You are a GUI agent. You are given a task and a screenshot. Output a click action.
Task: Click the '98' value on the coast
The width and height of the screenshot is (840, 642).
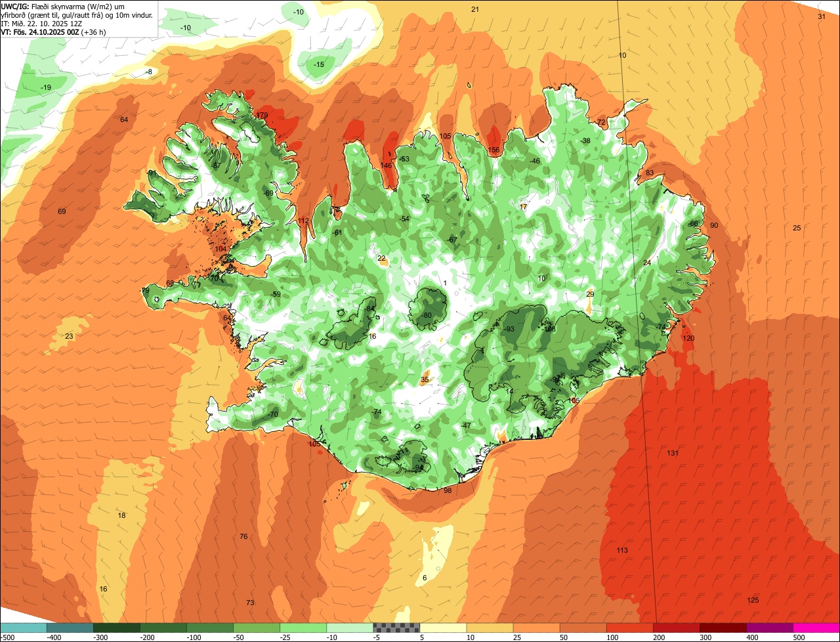(x=448, y=491)
